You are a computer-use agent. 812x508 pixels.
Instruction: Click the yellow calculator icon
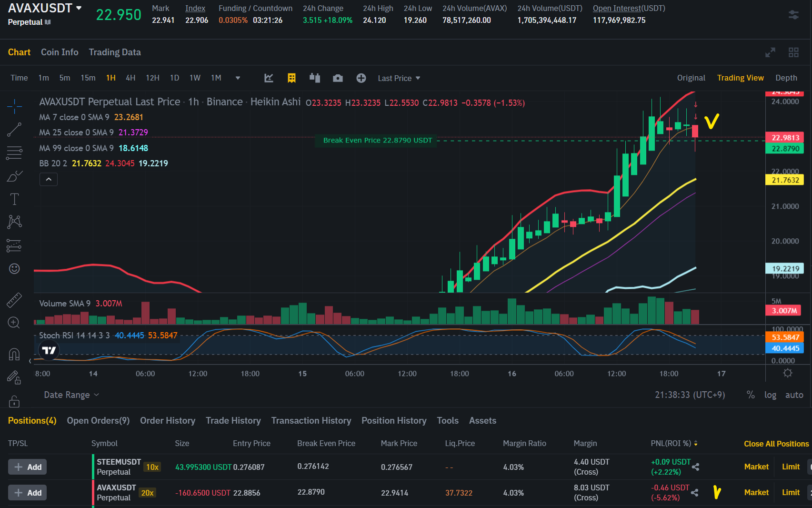pos(291,78)
